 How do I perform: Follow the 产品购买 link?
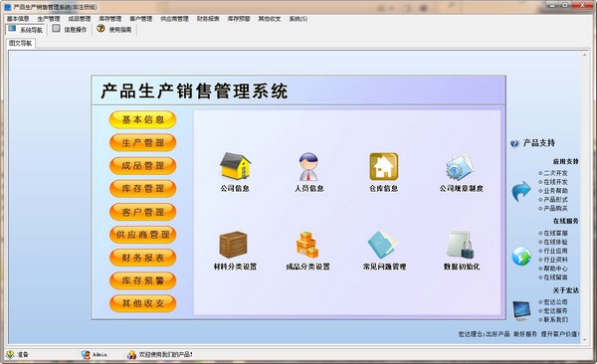tap(555, 208)
